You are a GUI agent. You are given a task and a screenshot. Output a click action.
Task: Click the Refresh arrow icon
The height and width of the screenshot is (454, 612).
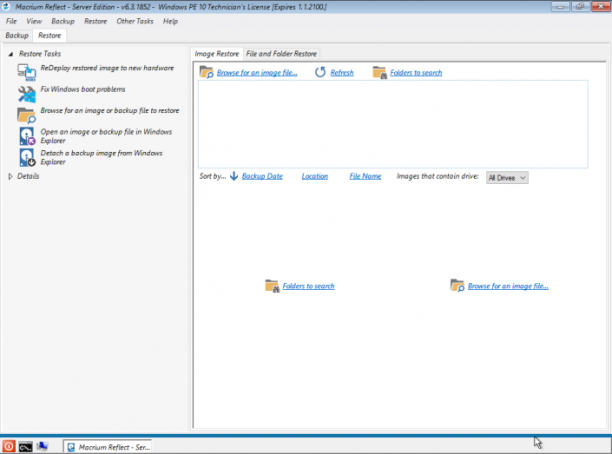320,72
